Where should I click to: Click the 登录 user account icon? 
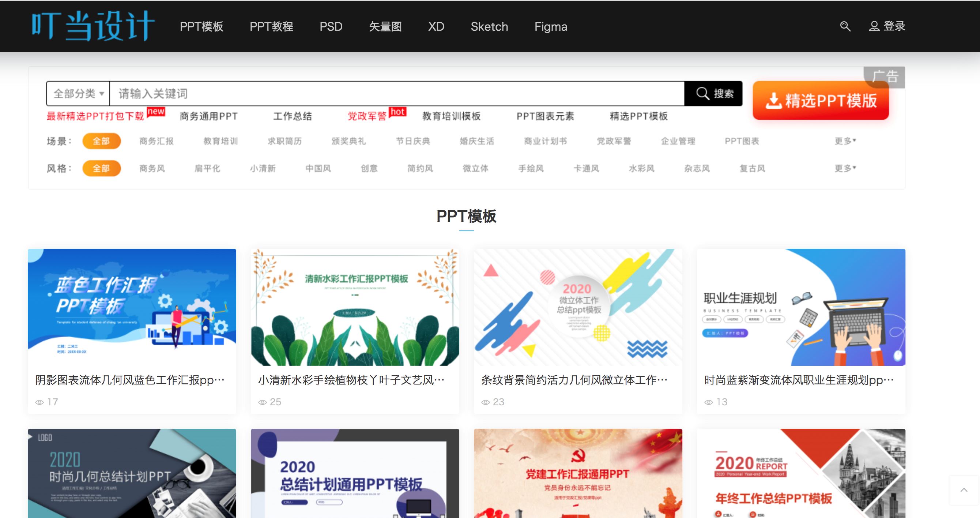pos(874,26)
